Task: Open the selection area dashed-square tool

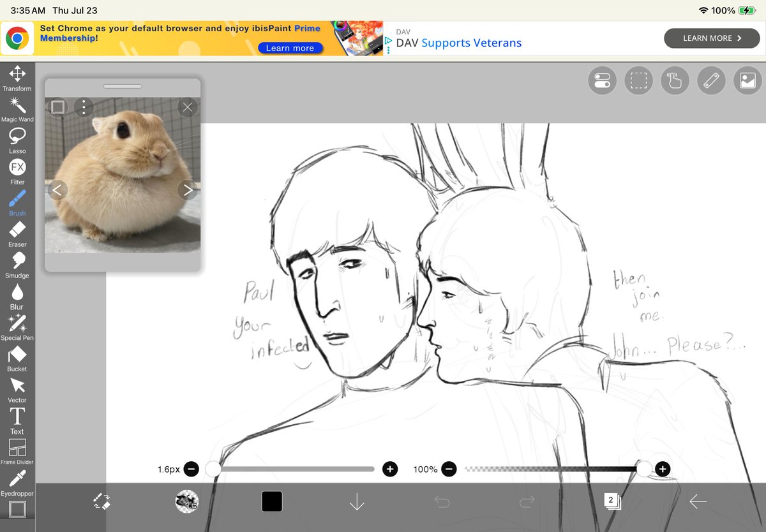Action: 638,80
